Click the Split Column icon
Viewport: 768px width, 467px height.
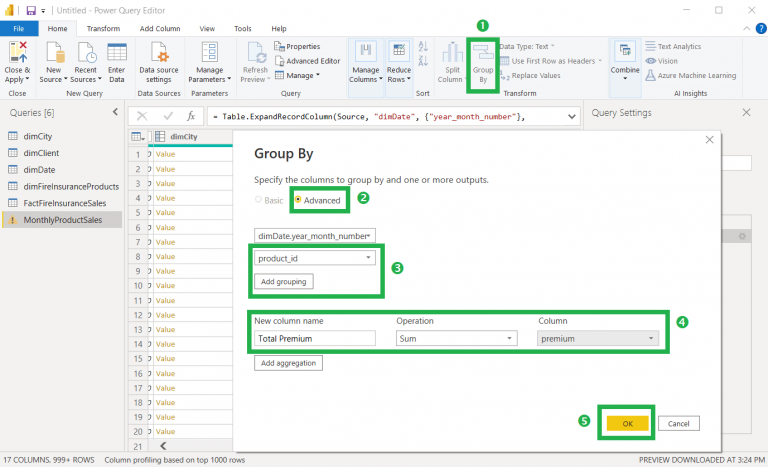tap(452, 53)
